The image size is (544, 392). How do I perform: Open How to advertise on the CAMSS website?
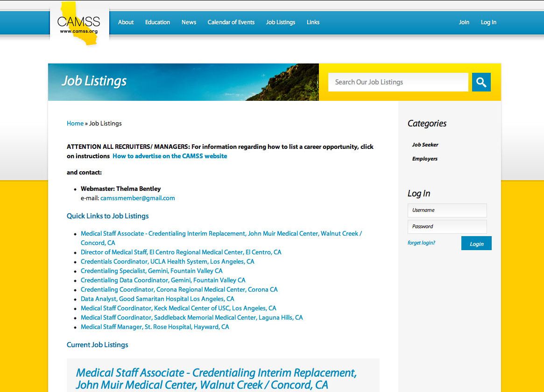click(x=170, y=156)
